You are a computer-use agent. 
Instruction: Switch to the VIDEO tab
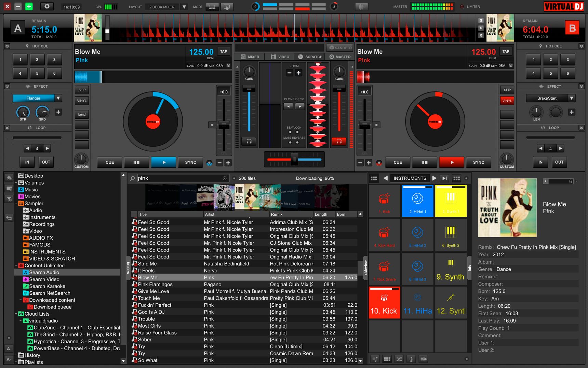click(x=280, y=57)
